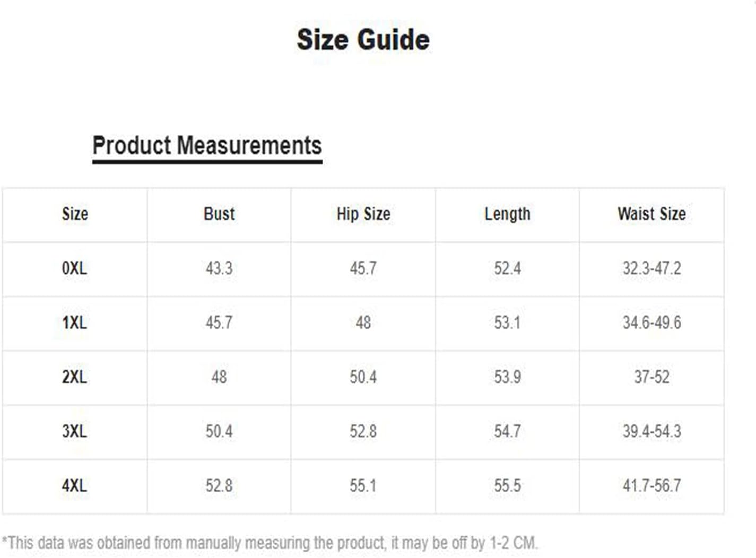Click the 2XL hip value 50.4
The image size is (756, 558).
click(x=363, y=377)
